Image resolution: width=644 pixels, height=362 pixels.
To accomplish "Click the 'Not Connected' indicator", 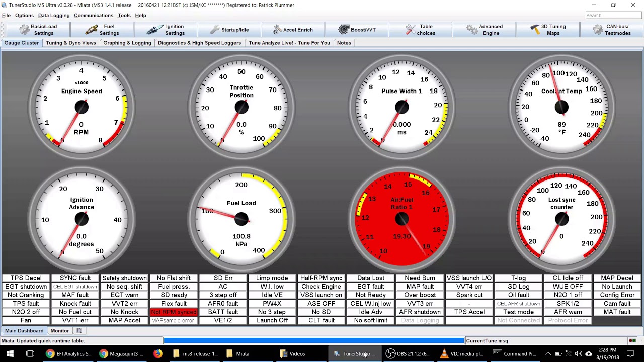I will (x=519, y=321).
